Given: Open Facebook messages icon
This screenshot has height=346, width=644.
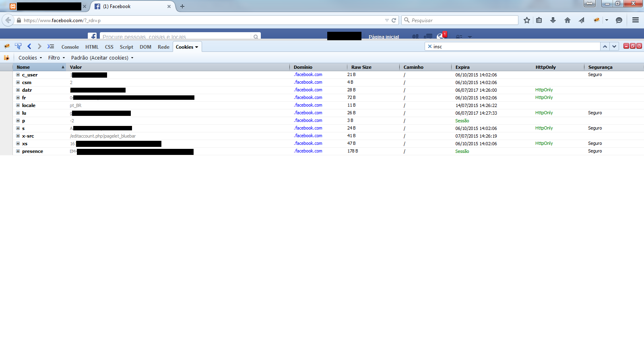Looking at the screenshot, I should pyautogui.click(x=428, y=37).
